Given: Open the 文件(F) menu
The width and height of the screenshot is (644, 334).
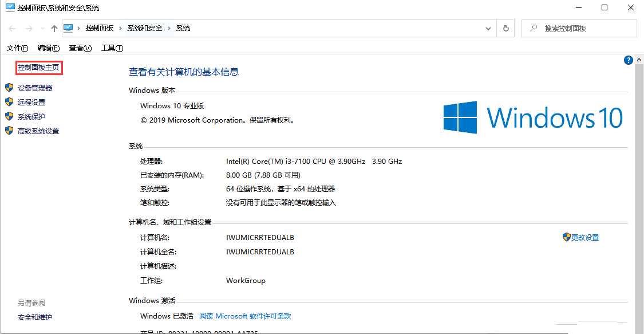Looking at the screenshot, I should pos(17,48).
